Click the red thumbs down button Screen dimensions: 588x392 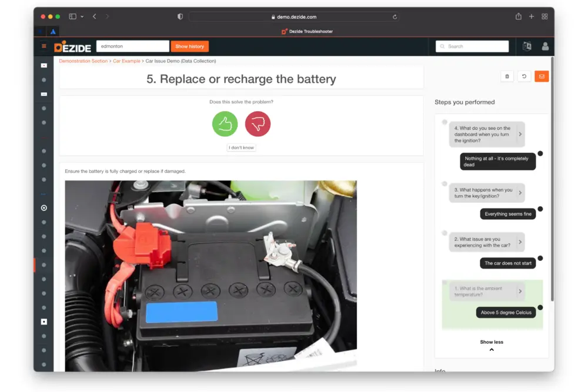pos(258,124)
